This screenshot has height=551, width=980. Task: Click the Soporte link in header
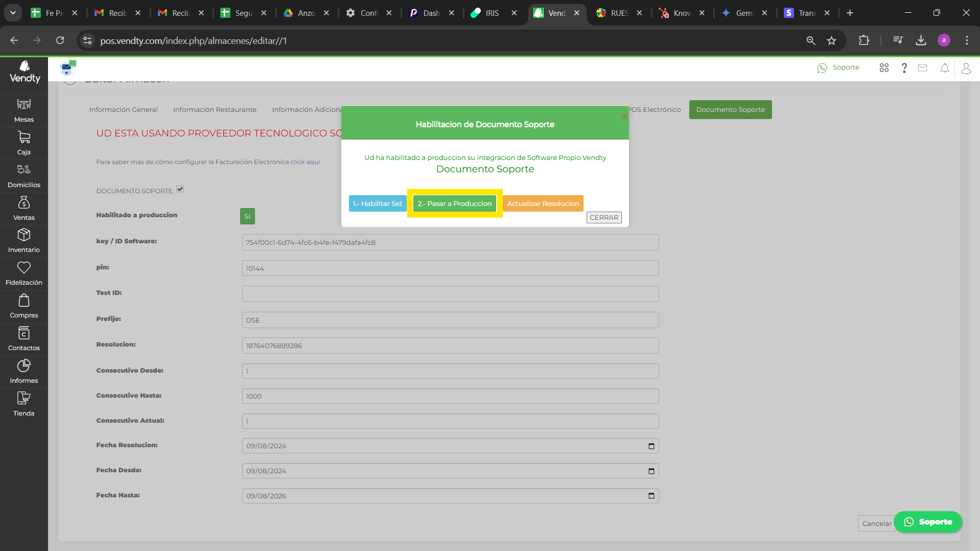click(838, 67)
